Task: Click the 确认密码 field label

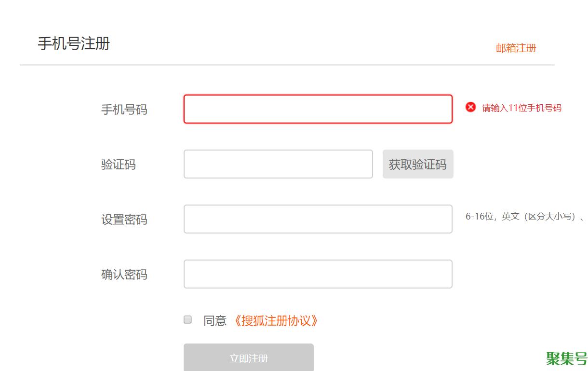Action: 124,275
